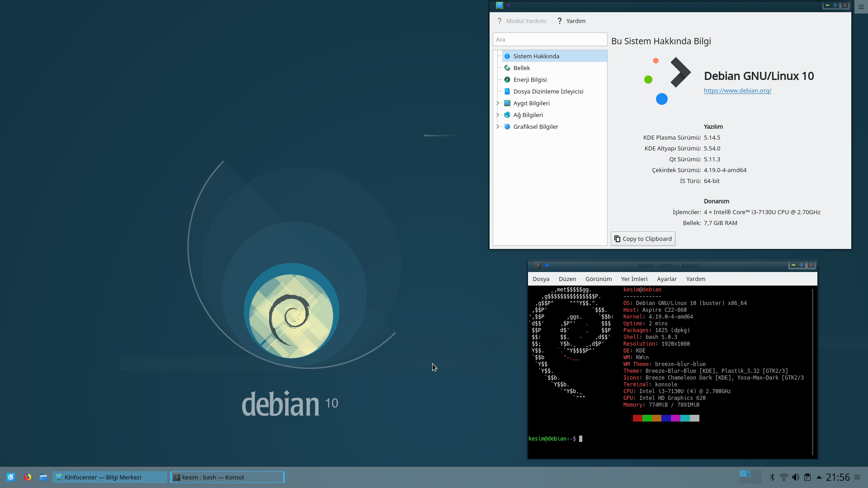Open the volume tray icon
Image resolution: width=868 pixels, height=488 pixels.
tap(796, 477)
